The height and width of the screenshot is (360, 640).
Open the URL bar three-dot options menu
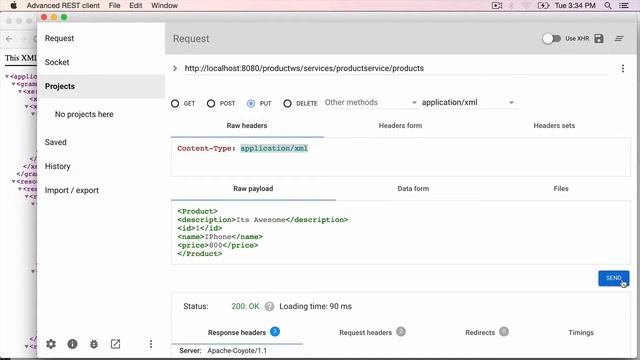pyautogui.click(x=623, y=68)
